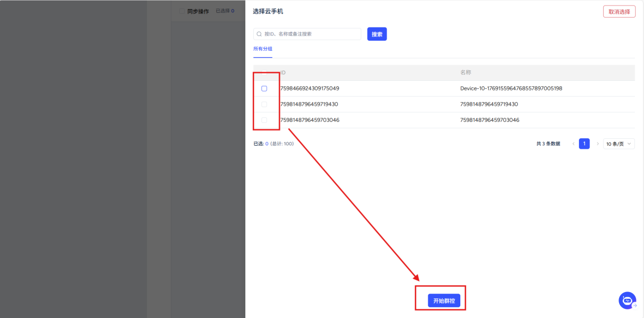Click the 取消选择 button
Image resolution: width=644 pixels, height=318 pixels.
pos(619,11)
